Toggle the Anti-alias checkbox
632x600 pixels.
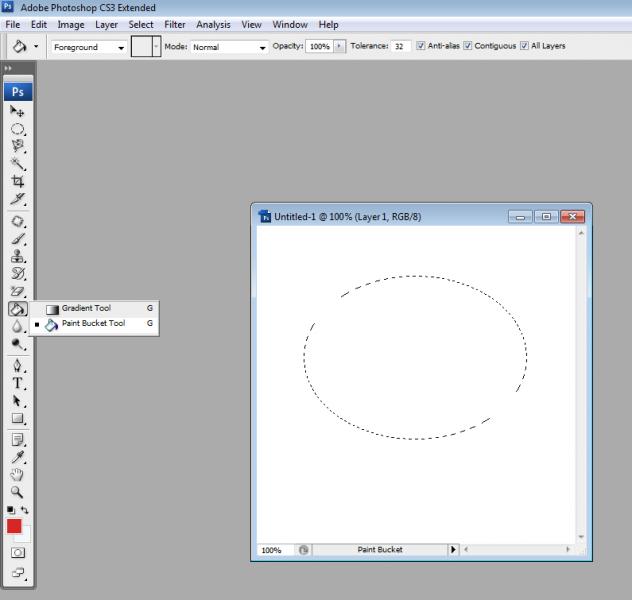[421, 46]
